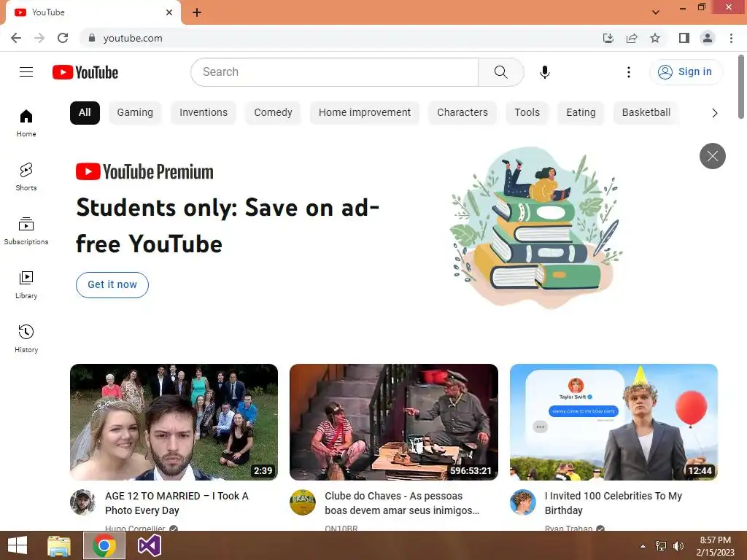Open the taskbar clock and date
The height and width of the screenshot is (560, 747).
pos(715,546)
